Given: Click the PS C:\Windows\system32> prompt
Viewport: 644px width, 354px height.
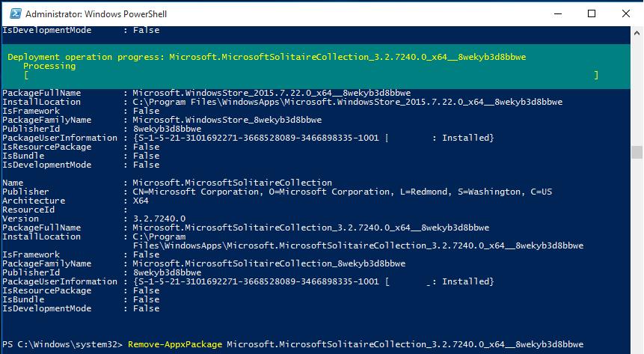Looking at the screenshot, I should 62,344.
